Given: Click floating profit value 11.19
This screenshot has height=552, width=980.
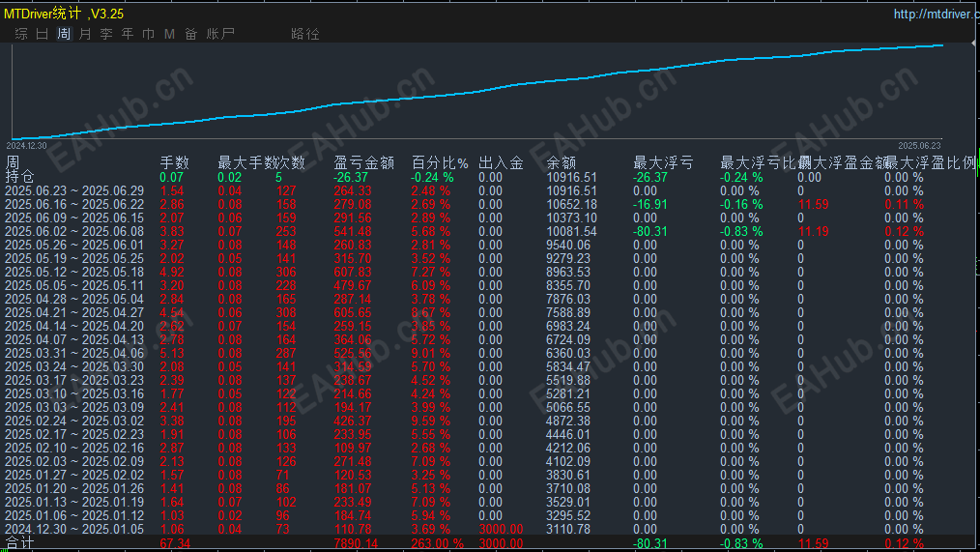Looking at the screenshot, I should pos(813,231).
